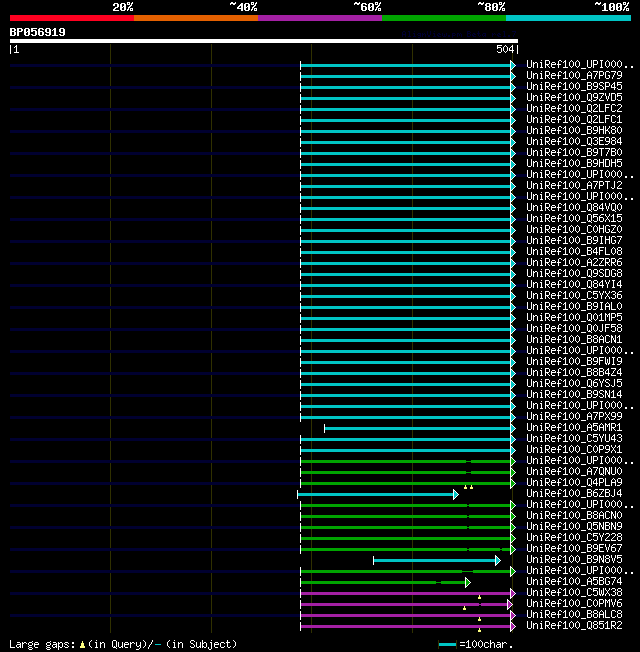Click the purple ~60% identity legend segment
Screen dimensions: 640x652
coord(320,18)
